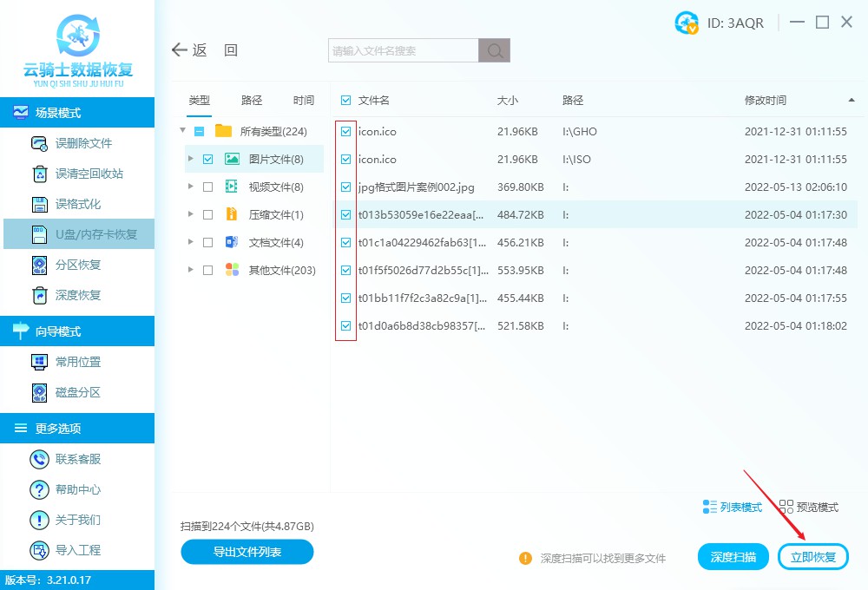Uncheck jpg格式图片案例002.jpg
The height and width of the screenshot is (590, 868).
(x=346, y=187)
